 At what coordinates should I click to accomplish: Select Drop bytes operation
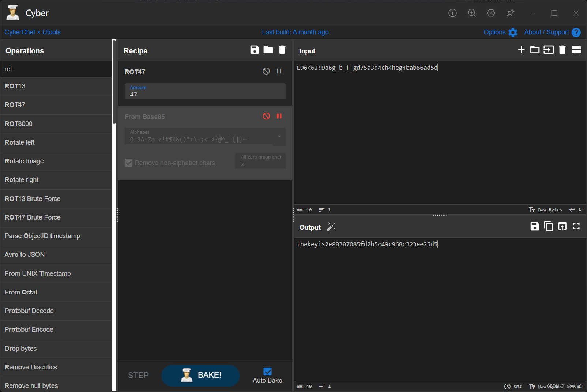pos(56,349)
